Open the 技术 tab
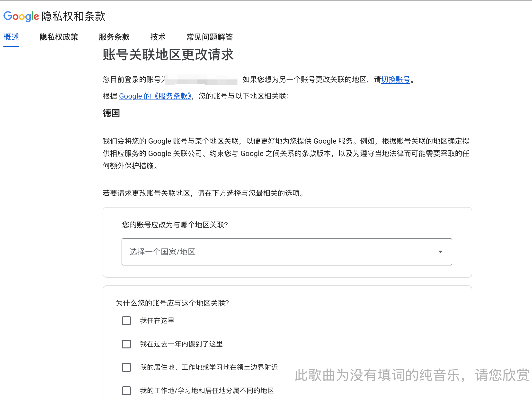Viewport: 532px width, 400px height. [x=158, y=37]
